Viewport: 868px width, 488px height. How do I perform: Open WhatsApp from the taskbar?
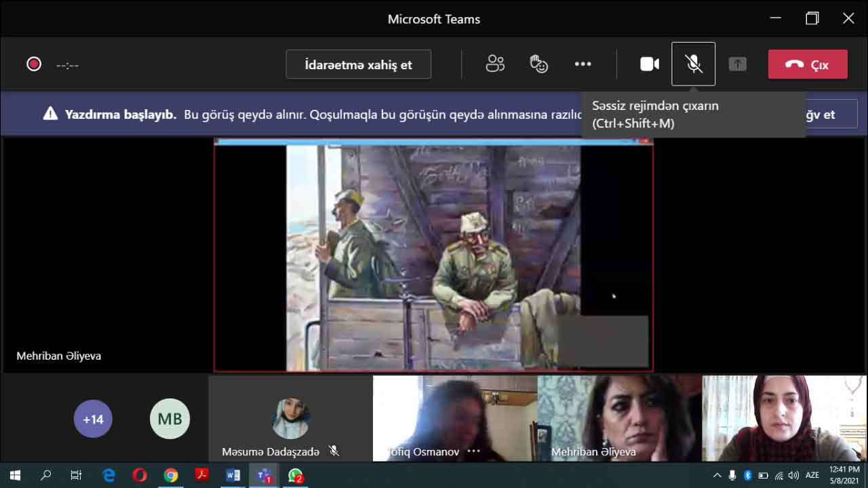[x=295, y=476]
